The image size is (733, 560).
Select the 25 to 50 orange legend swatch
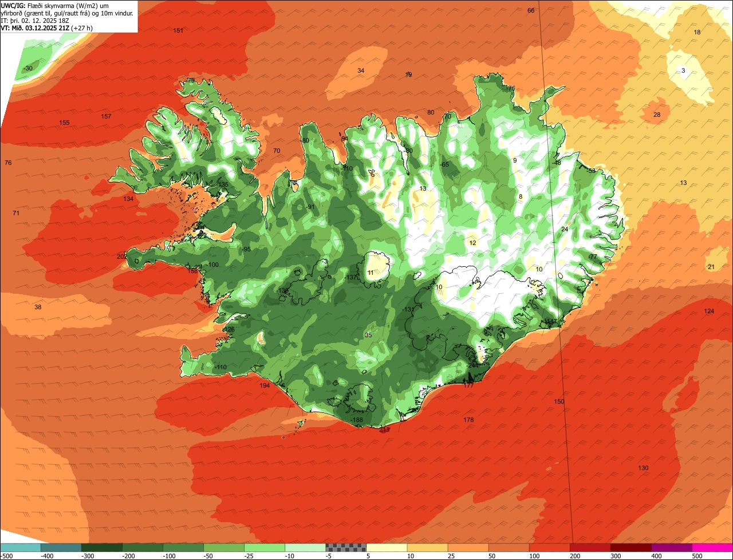(468, 547)
